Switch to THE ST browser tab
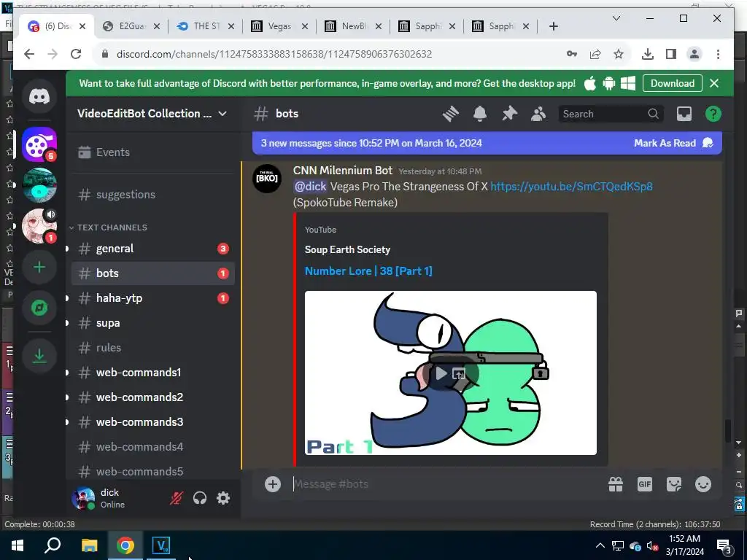 205,26
